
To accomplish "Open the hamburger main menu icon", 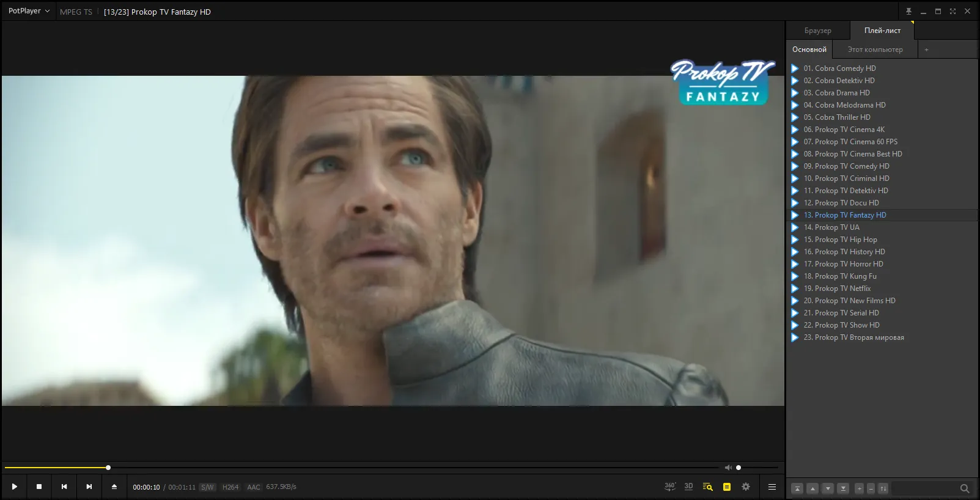I will point(772,487).
